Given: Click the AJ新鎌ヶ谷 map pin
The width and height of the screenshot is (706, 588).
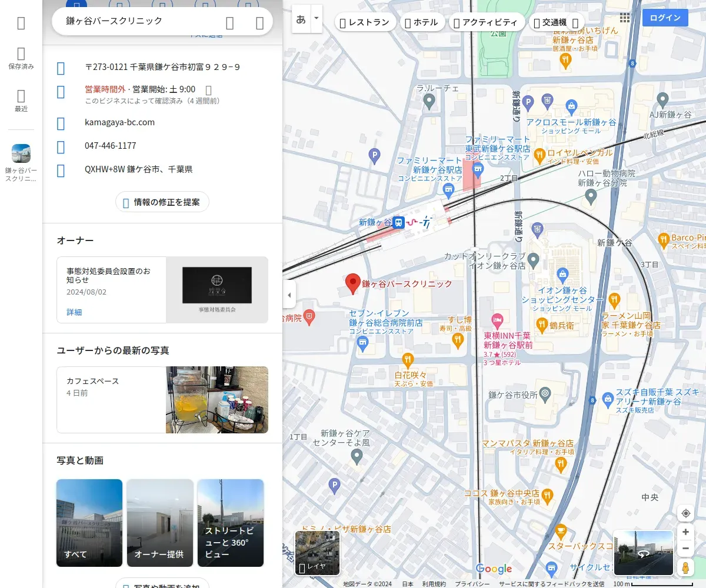Looking at the screenshot, I should tap(662, 100).
